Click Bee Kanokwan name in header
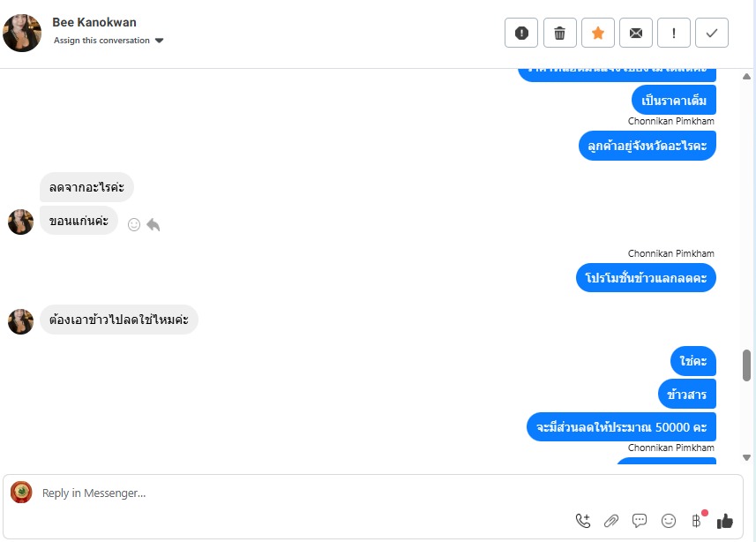Viewport: 756px width, 542px height. [94, 22]
